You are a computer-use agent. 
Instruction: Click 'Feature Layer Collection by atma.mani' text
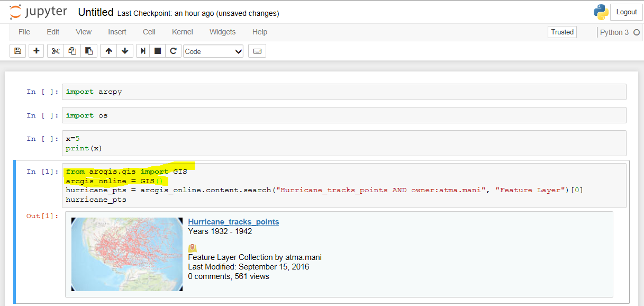pos(255,257)
